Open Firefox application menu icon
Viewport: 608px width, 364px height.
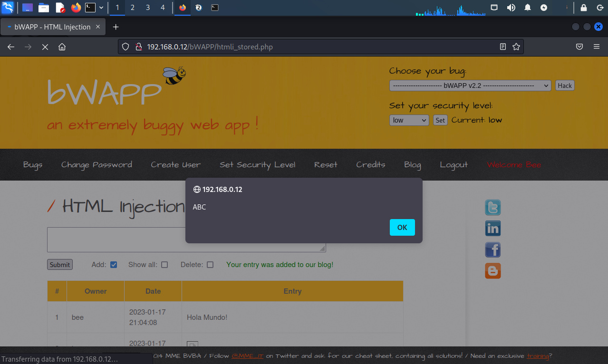pos(597,47)
